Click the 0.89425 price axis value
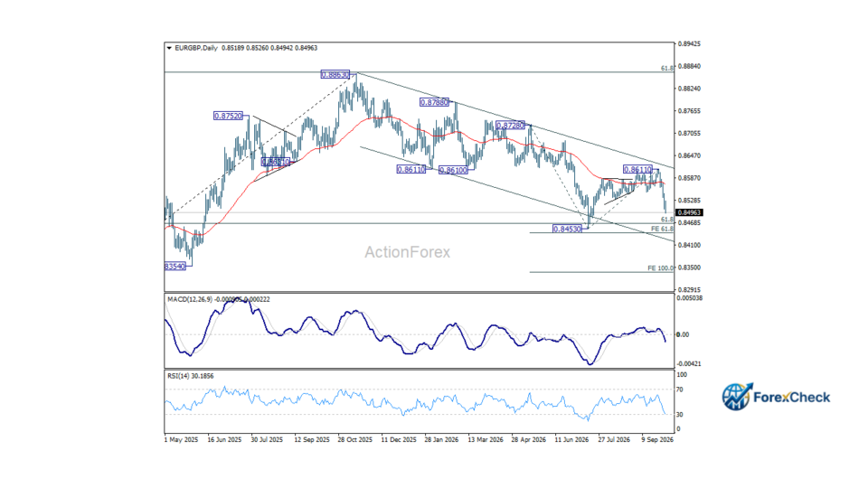The image size is (868, 488). [689, 43]
